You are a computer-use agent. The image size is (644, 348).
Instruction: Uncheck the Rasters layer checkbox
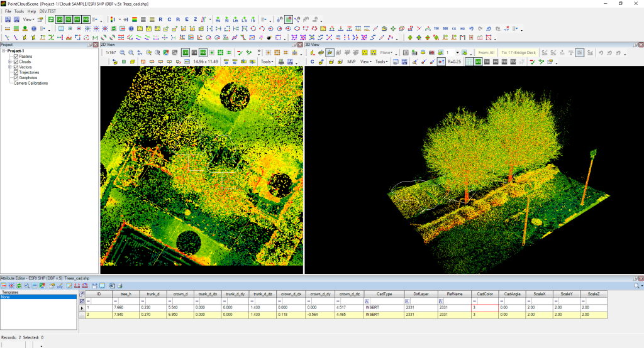pos(16,57)
